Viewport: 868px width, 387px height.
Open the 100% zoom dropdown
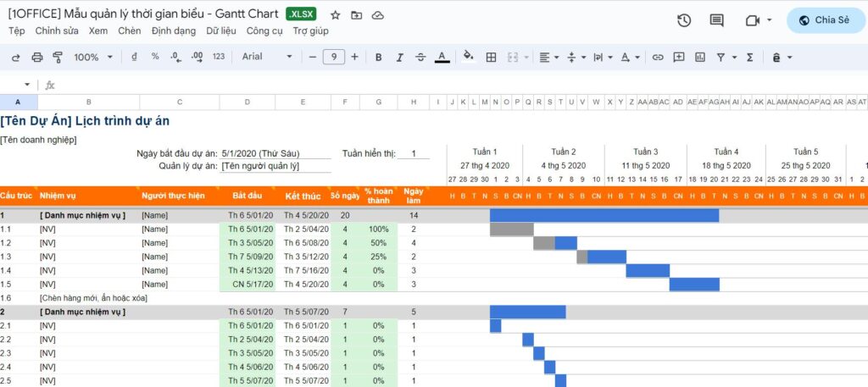pos(93,57)
